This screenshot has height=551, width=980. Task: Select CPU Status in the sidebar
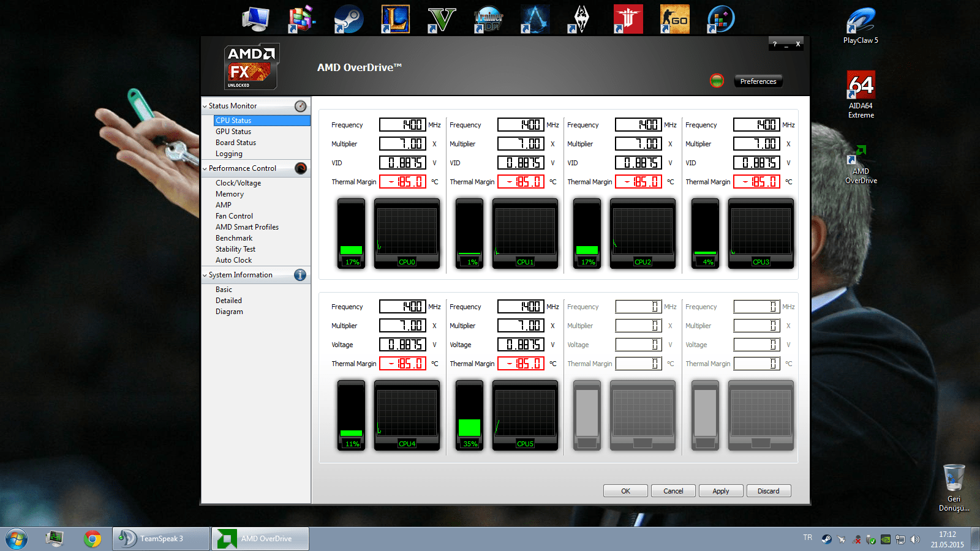coord(262,121)
